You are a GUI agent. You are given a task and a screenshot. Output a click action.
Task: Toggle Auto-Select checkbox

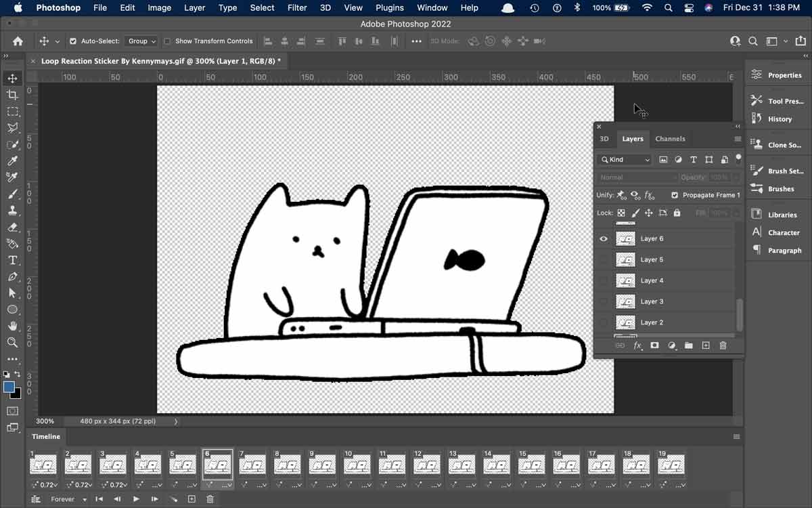tap(73, 41)
